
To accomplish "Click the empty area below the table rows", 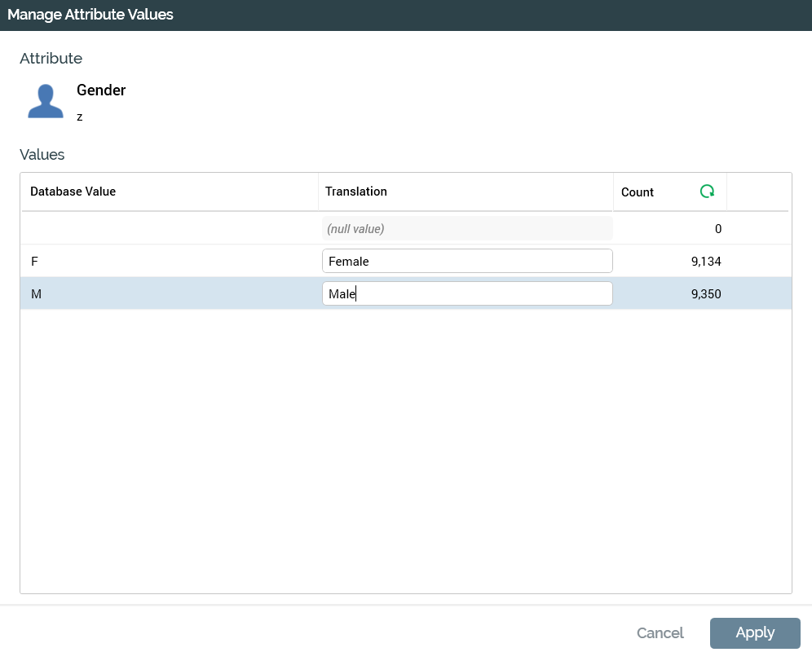I will click(x=405, y=448).
